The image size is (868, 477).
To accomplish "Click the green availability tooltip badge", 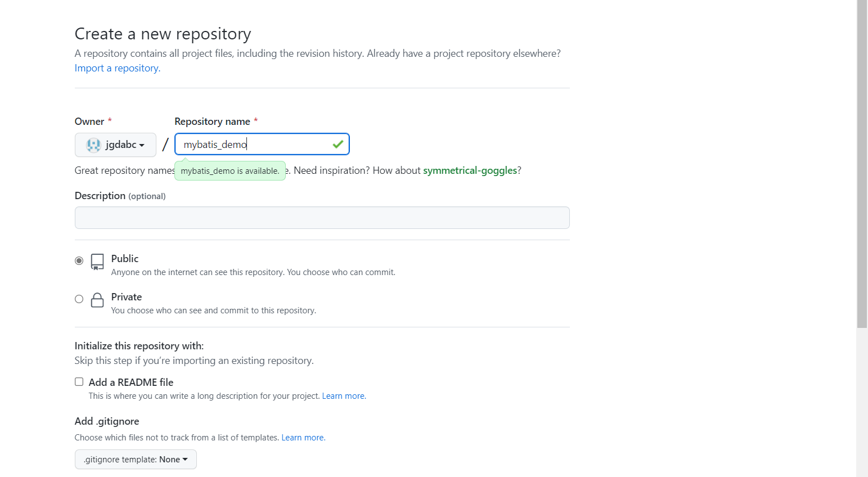I will tap(230, 170).
